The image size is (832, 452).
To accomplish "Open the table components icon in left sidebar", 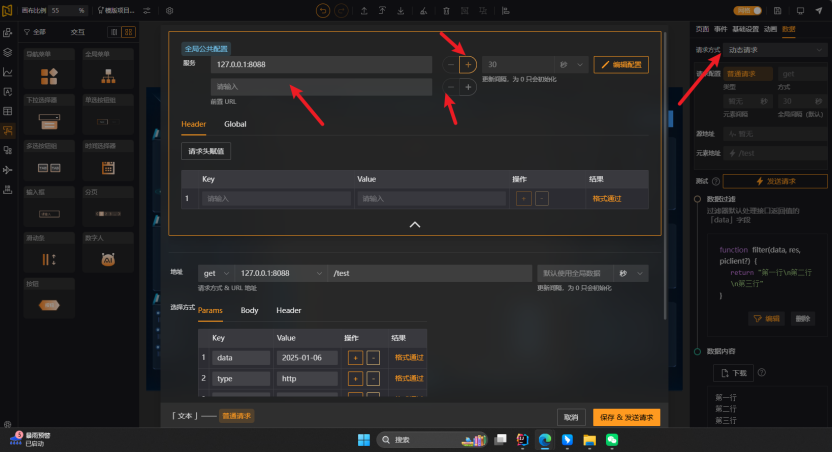I will (7, 111).
